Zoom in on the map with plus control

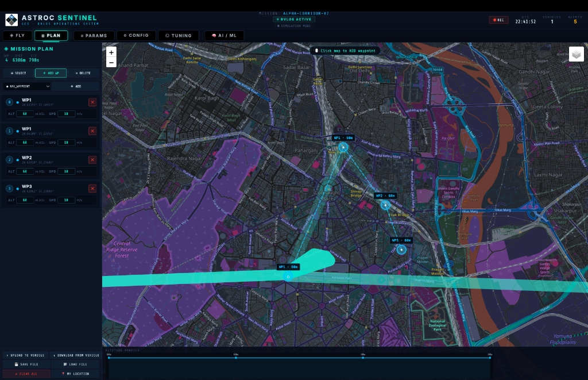pos(111,52)
